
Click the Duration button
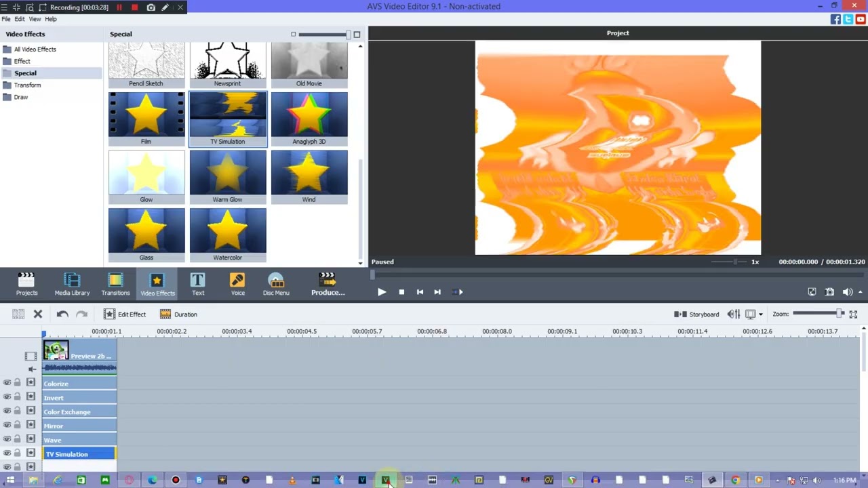178,314
